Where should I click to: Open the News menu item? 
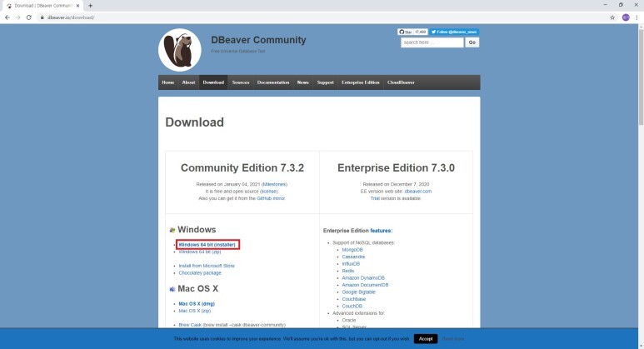click(x=302, y=82)
